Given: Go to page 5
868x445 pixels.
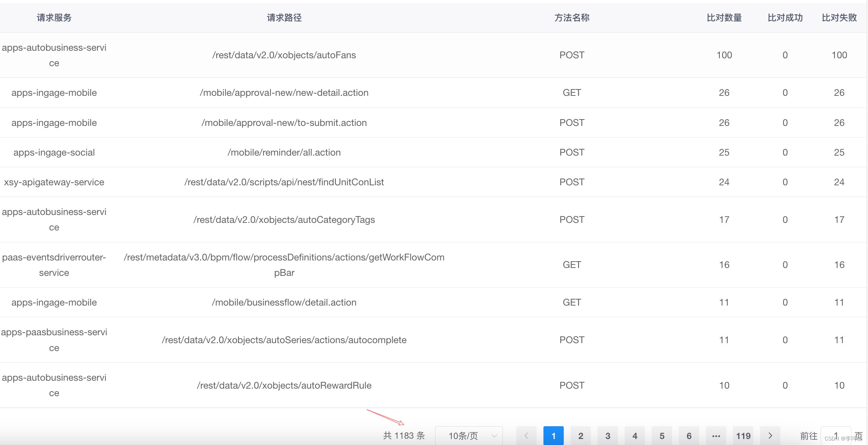Looking at the screenshot, I should [x=662, y=436].
